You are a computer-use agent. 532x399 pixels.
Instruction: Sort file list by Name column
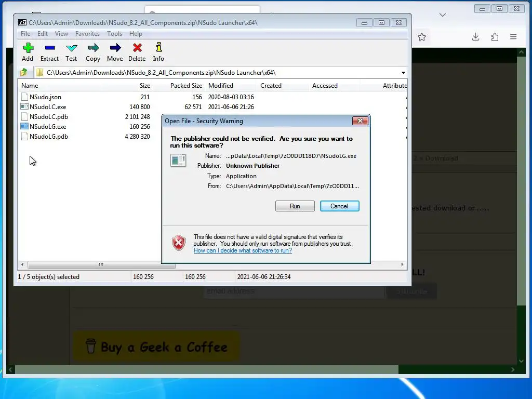click(x=59, y=86)
